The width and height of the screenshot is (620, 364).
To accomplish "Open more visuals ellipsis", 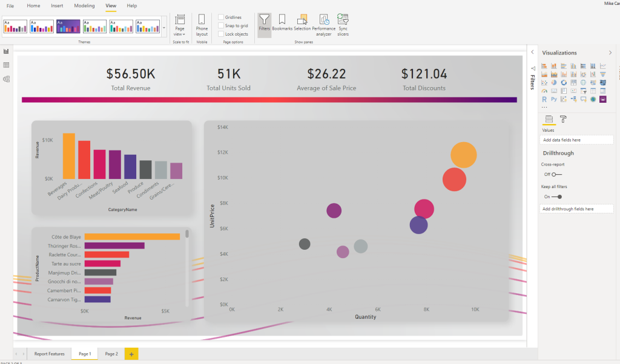I will [544, 108].
